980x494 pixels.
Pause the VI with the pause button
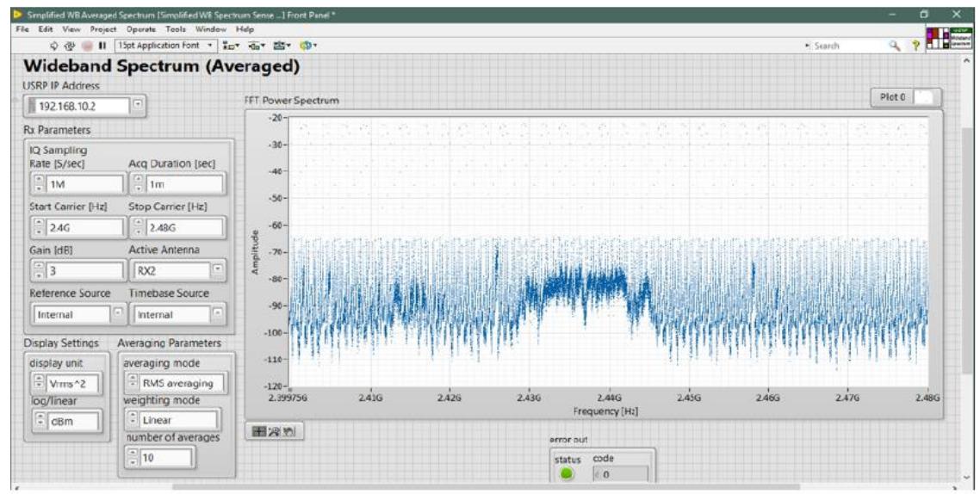pos(102,46)
